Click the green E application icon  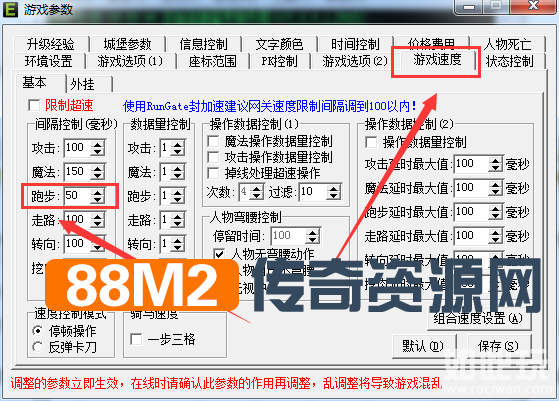tap(10, 9)
